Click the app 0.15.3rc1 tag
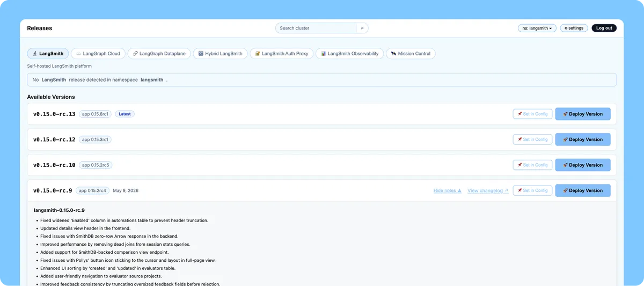 click(95, 139)
